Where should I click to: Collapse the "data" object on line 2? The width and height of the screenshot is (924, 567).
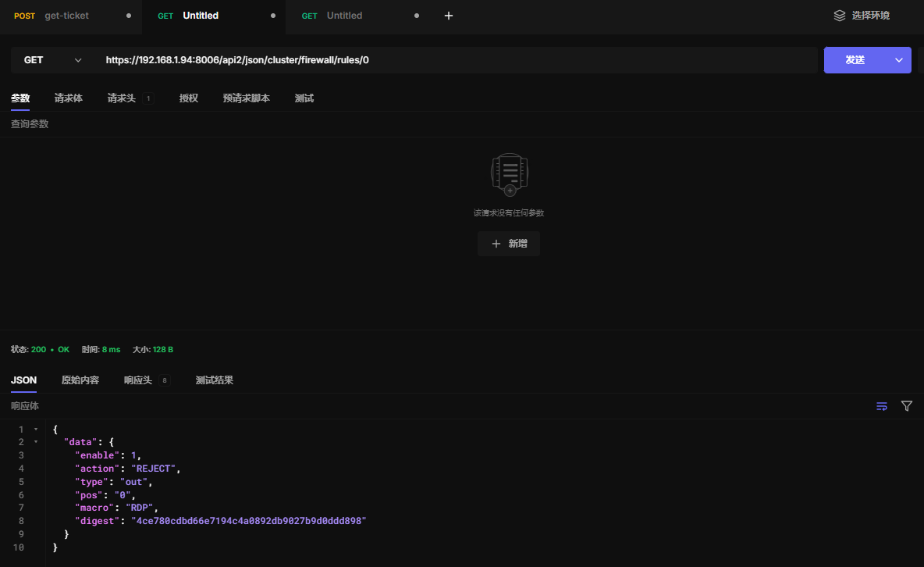click(36, 442)
